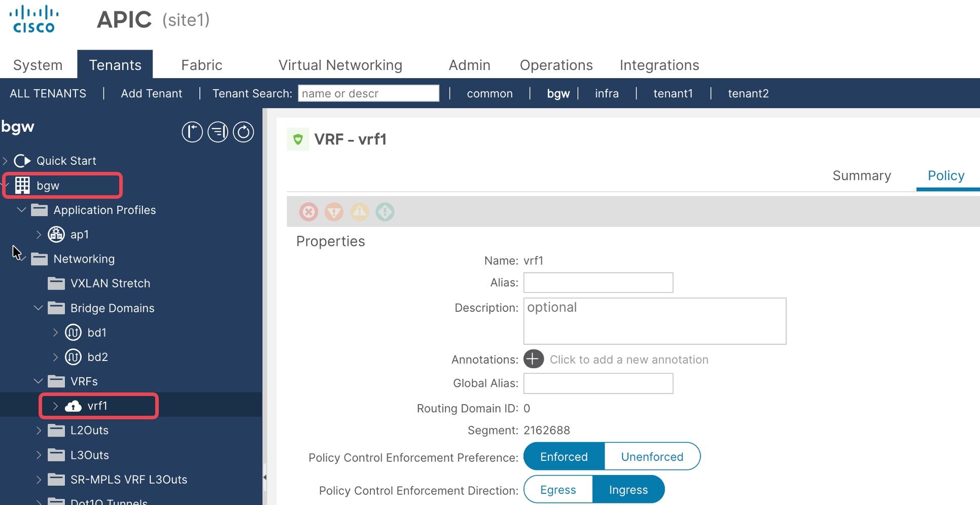
Task: Click the tree back-to-root circular icon
Action: (192, 132)
